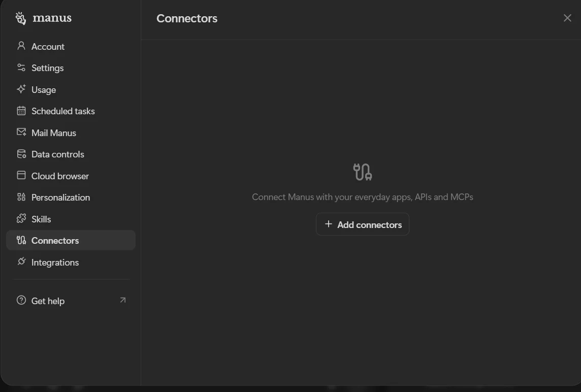The height and width of the screenshot is (392, 581).
Task: Click the Mail Manus envelope icon
Action: click(x=21, y=133)
